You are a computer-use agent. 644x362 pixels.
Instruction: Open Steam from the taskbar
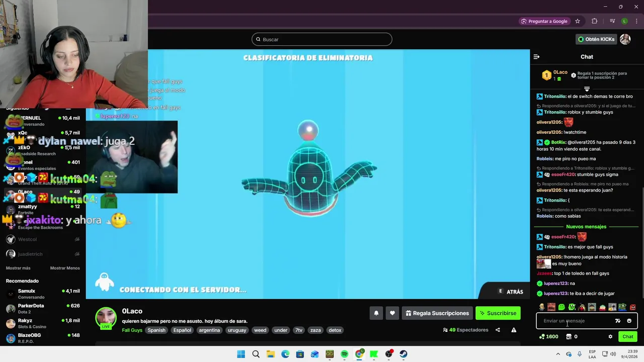pyautogui.click(x=404, y=354)
